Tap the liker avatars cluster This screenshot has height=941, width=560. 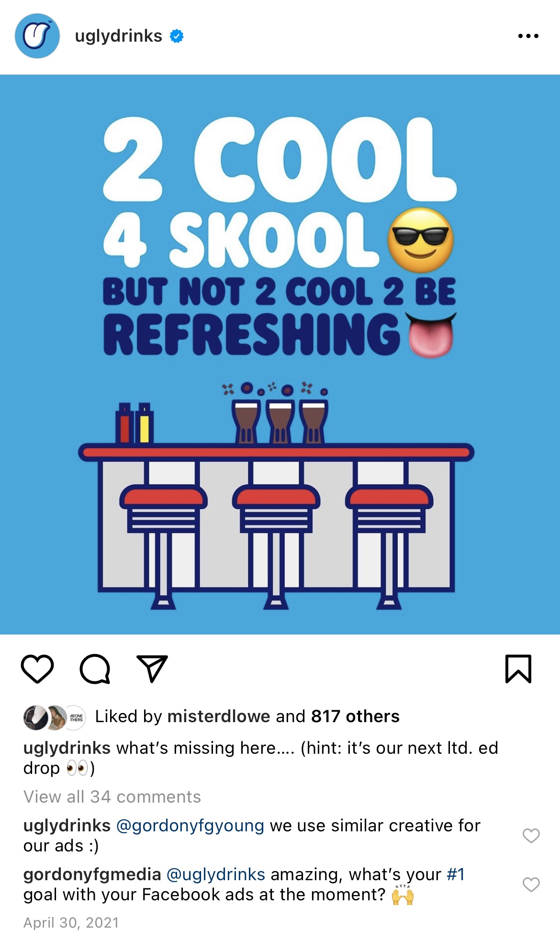(55, 717)
